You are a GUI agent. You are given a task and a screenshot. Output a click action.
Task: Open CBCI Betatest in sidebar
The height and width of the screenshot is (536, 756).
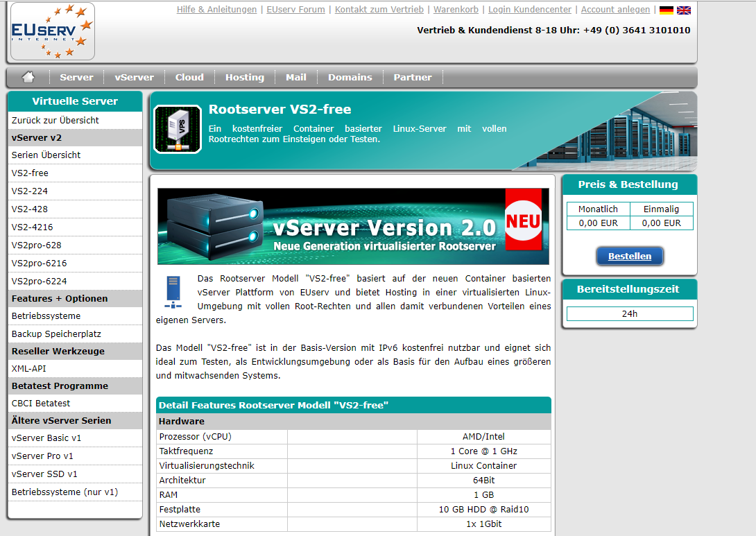click(x=75, y=403)
